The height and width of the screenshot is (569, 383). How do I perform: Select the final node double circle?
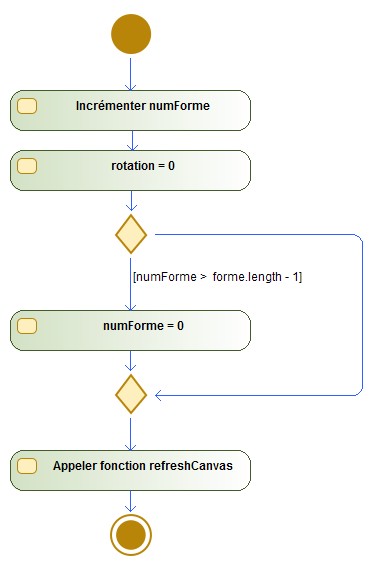point(131,535)
